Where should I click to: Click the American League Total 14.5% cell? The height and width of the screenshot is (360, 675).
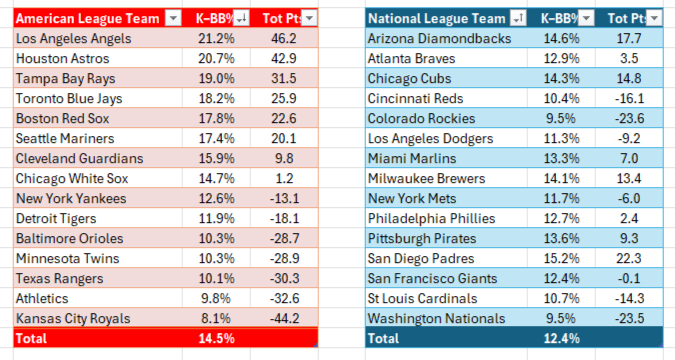(x=216, y=338)
